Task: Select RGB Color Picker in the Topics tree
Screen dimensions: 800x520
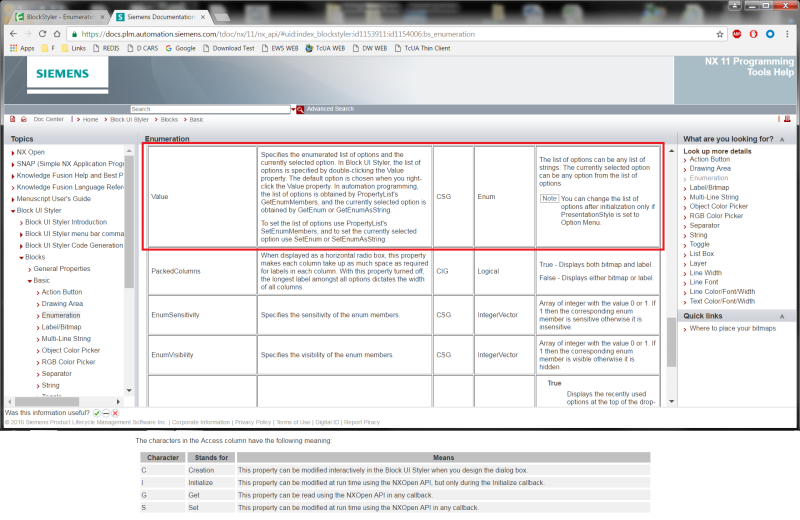Action: click(x=68, y=362)
